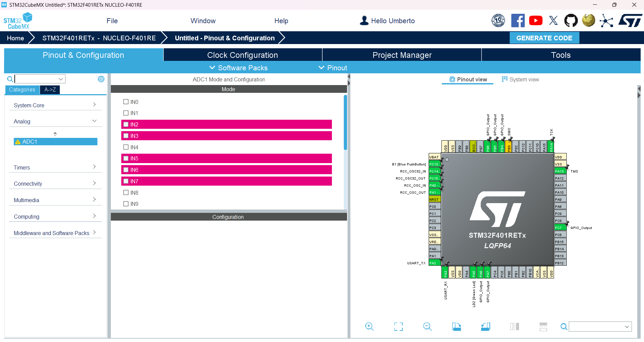Click the yellow NRST pin

pyautogui.click(x=435, y=199)
